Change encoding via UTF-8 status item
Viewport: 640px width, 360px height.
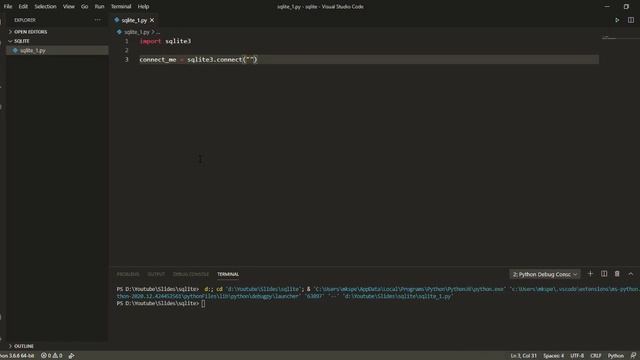point(577,356)
